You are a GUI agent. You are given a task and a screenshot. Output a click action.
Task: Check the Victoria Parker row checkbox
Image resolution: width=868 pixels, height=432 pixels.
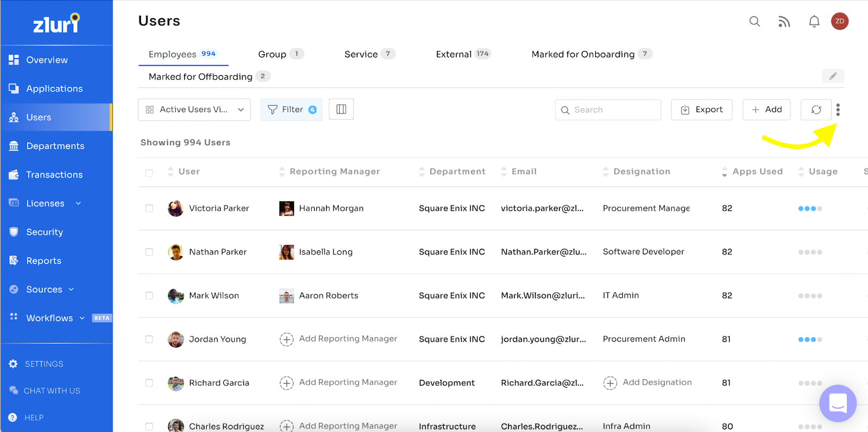coord(149,208)
